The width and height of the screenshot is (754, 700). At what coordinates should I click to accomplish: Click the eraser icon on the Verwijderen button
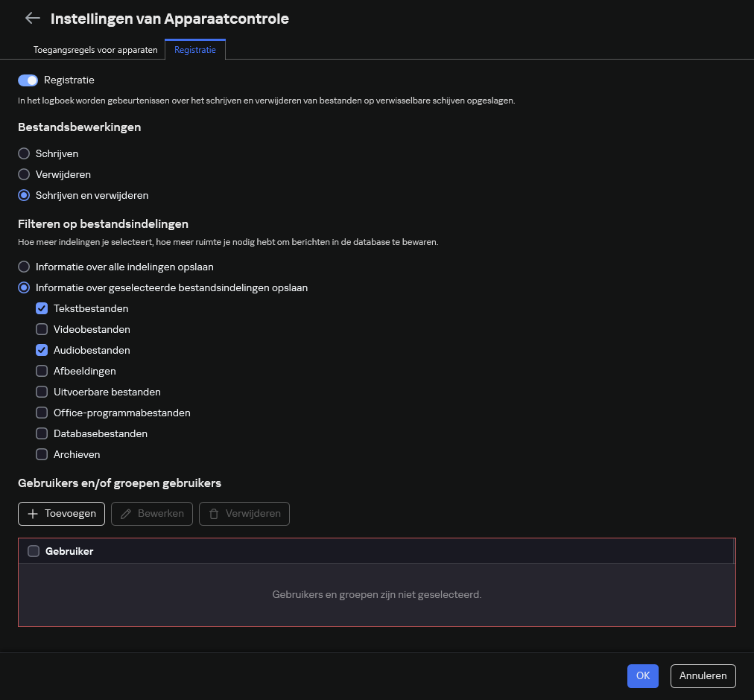(214, 513)
